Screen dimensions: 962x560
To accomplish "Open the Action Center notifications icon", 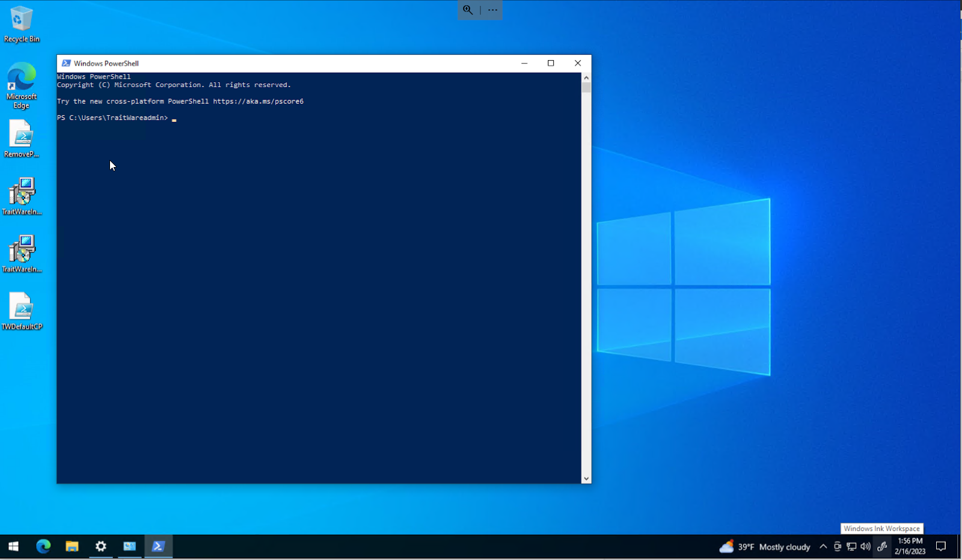I will point(941,546).
